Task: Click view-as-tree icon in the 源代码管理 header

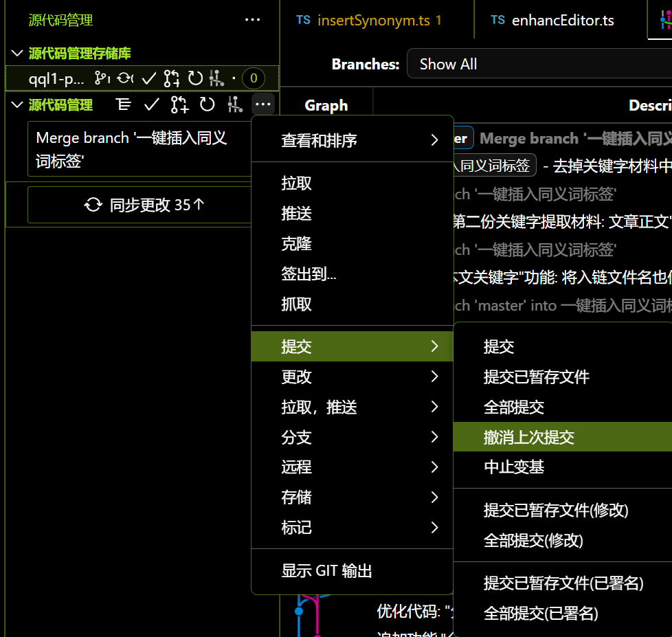Action: 124,105
